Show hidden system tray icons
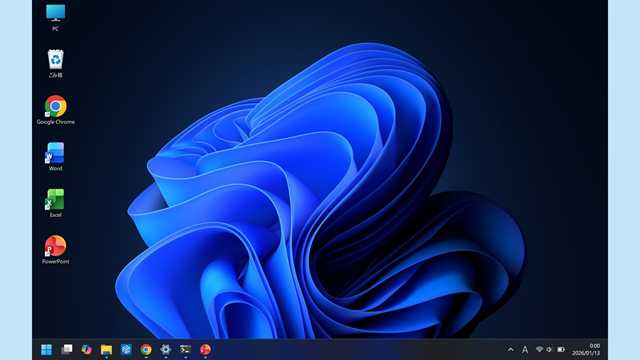The height and width of the screenshot is (360, 640). point(511,349)
